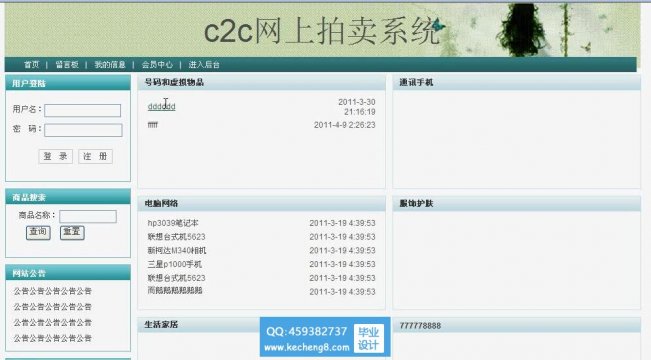Open the 首页 home menu item

click(31, 65)
